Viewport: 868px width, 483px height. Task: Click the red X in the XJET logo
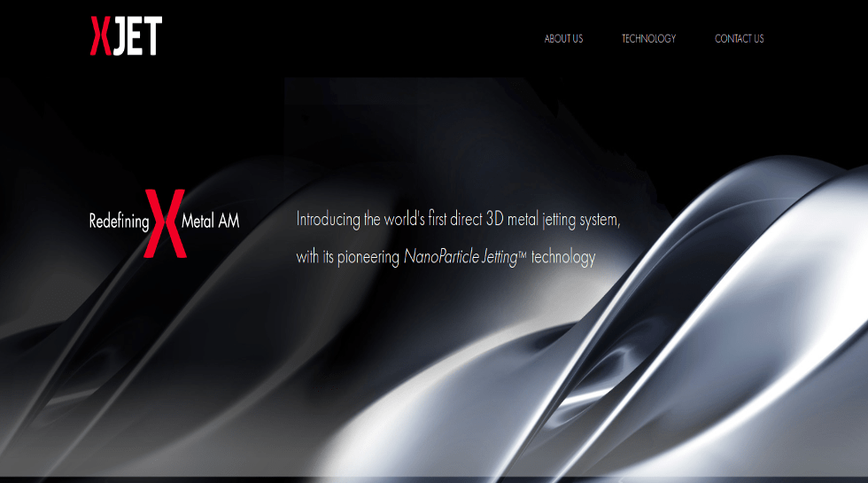point(100,36)
